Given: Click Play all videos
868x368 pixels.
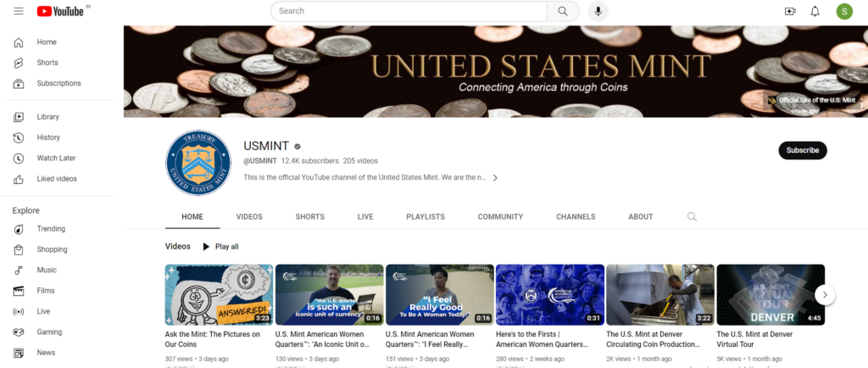Looking at the screenshot, I should tap(220, 246).
